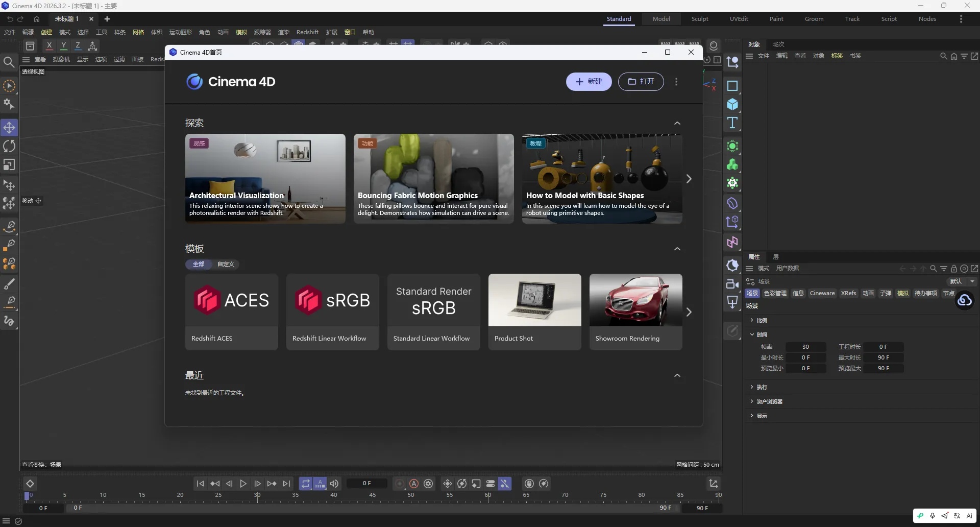Viewport: 980px width, 527px height.
Task: Add a Text object (T icon)
Action: [x=732, y=123]
